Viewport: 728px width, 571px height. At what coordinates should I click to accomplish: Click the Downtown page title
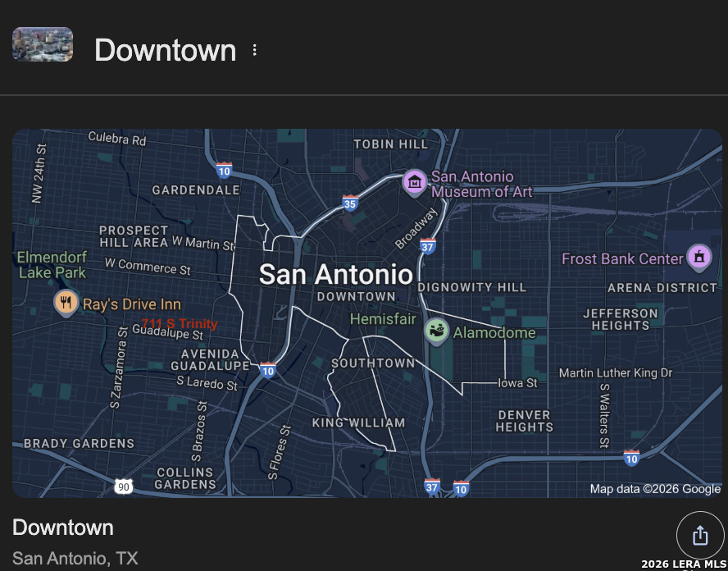(x=165, y=50)
